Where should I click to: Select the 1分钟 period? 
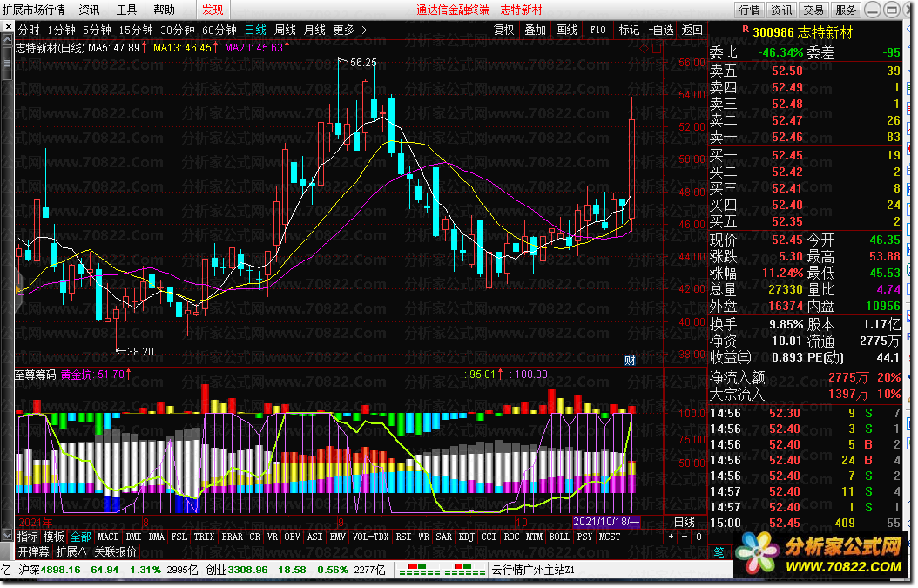coord(62,30)
